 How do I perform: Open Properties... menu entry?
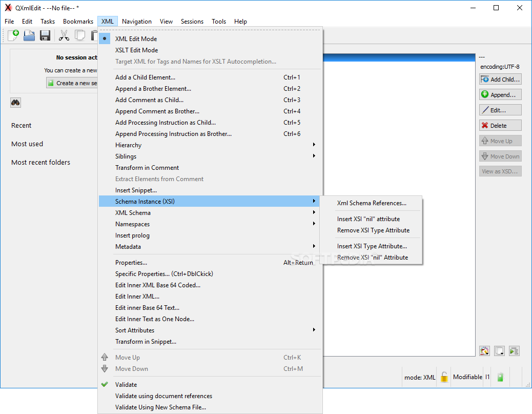(x=210, y=263)
